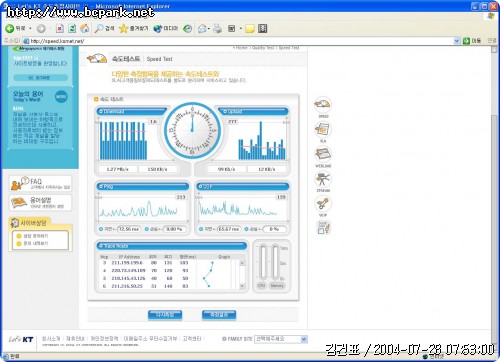The width and height of the screenshot is (500, 362).
Task: Click the Download panel header
Action: click(132, 111)
